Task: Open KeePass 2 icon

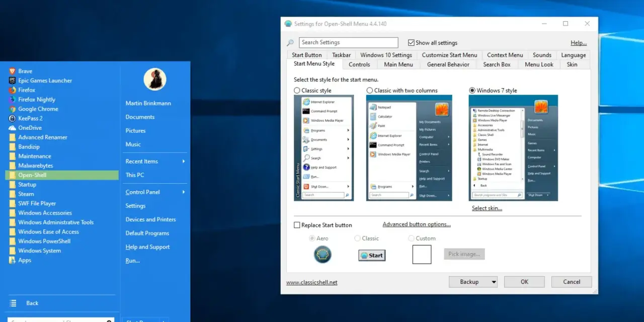Action: pyautogui.click(x=13, y=118)
